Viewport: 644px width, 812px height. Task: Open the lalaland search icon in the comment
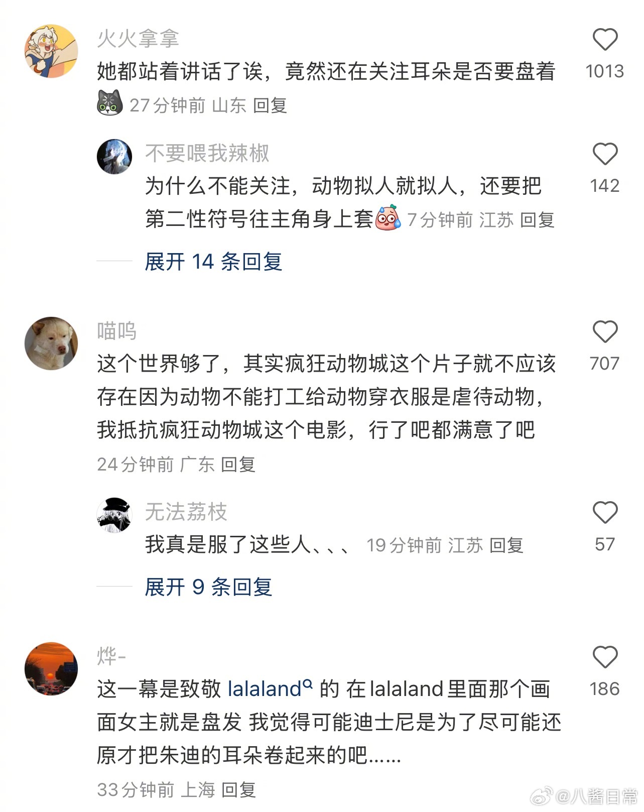point(308,683)
